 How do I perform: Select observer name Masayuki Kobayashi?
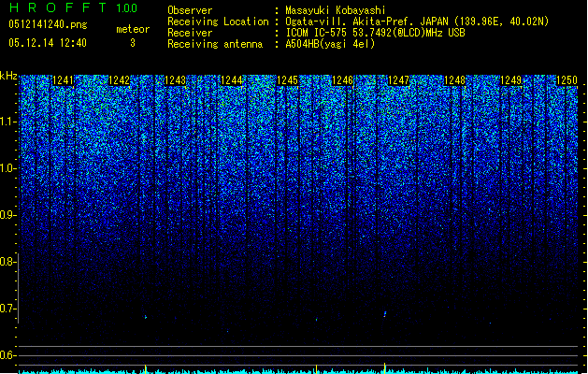pyautogui.click(x=336, y=10)
